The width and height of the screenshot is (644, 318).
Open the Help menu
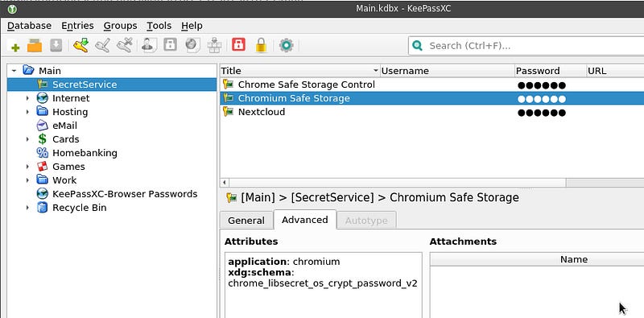192,26
